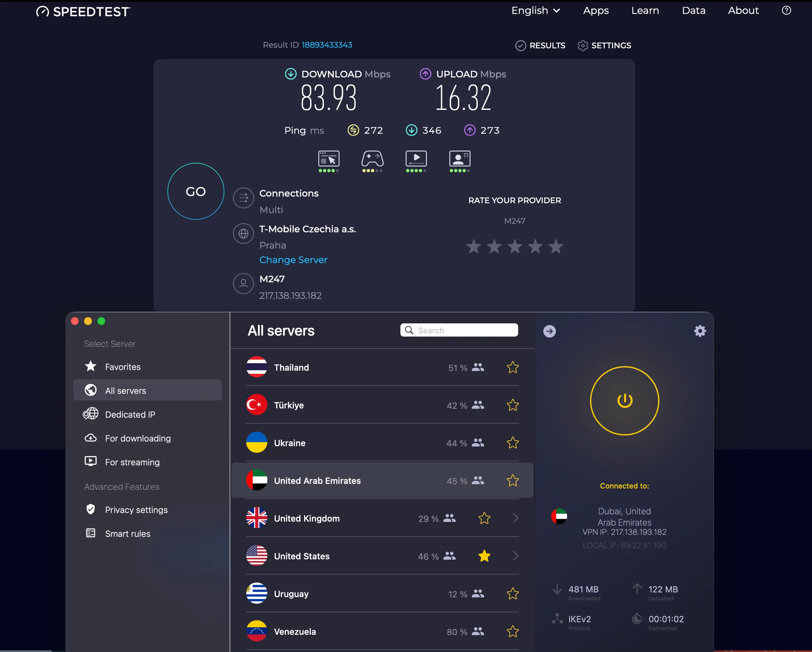Click the Change Server link

pyautogui.click(x=293, y=260)
